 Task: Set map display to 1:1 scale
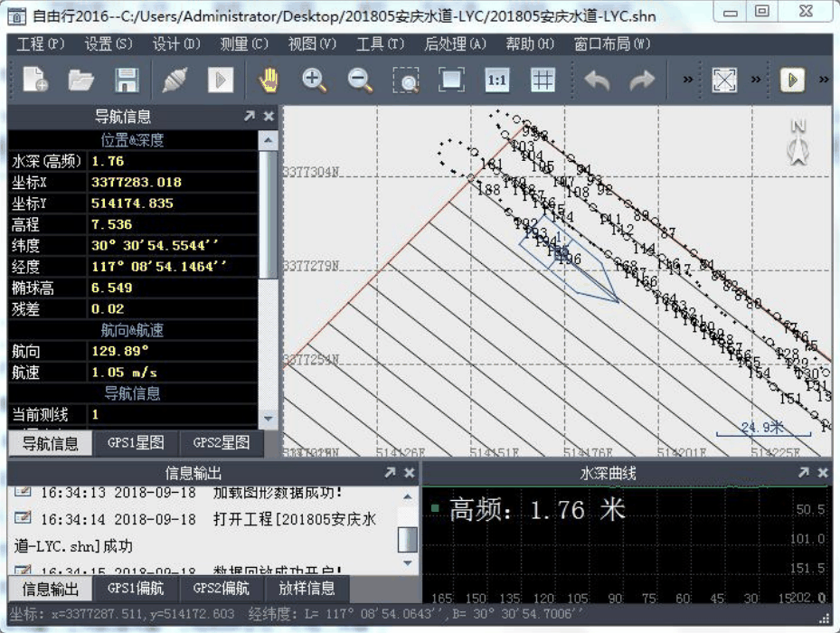tap(496, 80)
